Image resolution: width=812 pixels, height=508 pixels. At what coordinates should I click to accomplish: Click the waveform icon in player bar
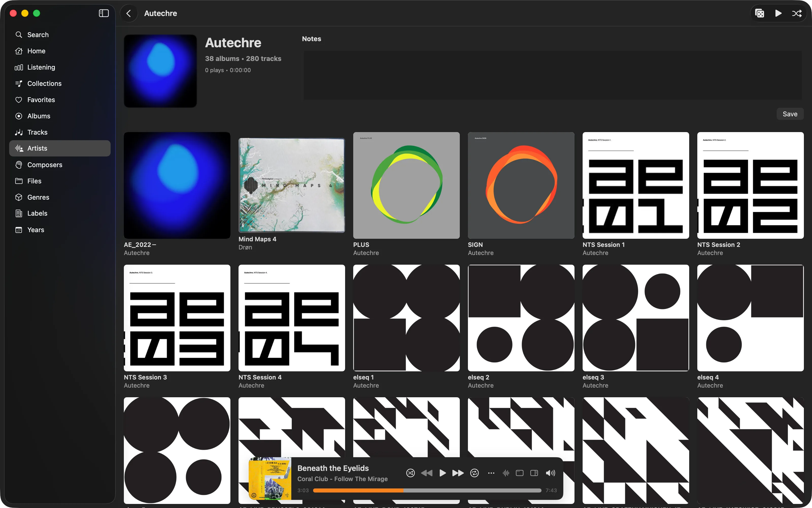click(x=506, y=473)
